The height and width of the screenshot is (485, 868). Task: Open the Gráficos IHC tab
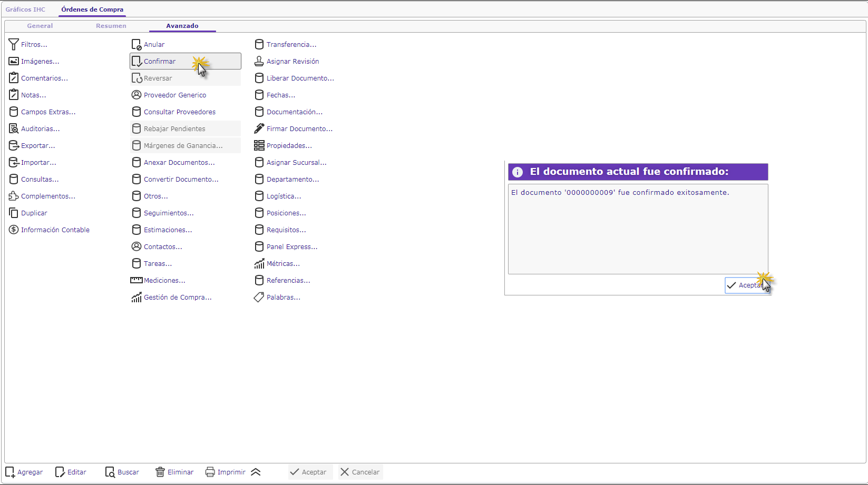pos(25,9)
